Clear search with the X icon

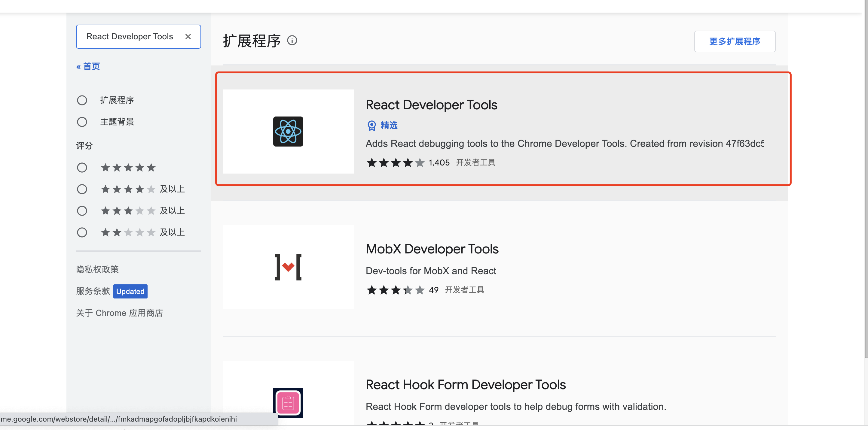tap(188, 37)
